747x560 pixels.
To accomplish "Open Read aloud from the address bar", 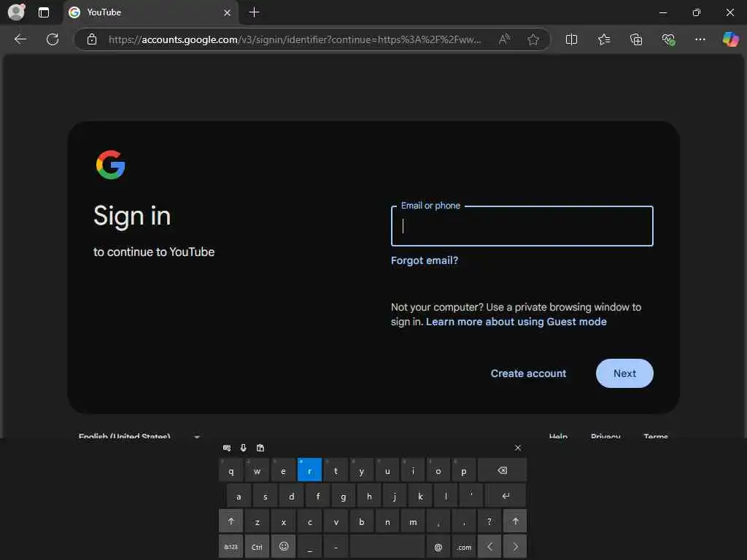I will pos(504,39).
